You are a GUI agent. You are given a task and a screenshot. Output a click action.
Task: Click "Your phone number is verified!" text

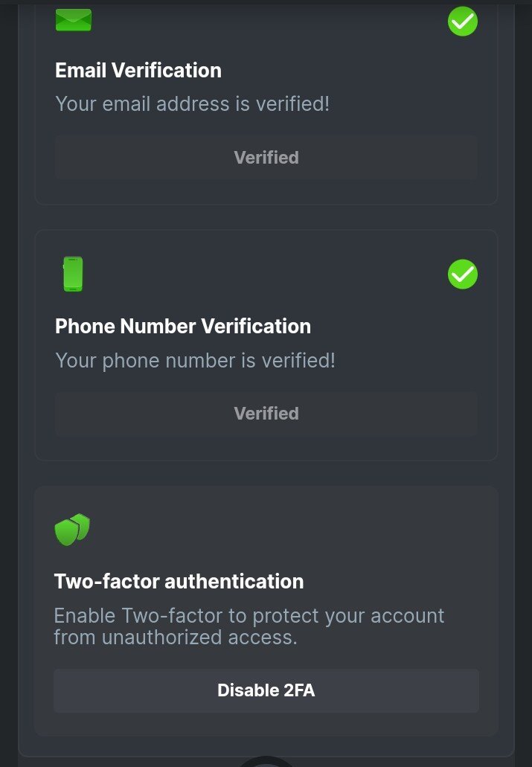point(195,361)
